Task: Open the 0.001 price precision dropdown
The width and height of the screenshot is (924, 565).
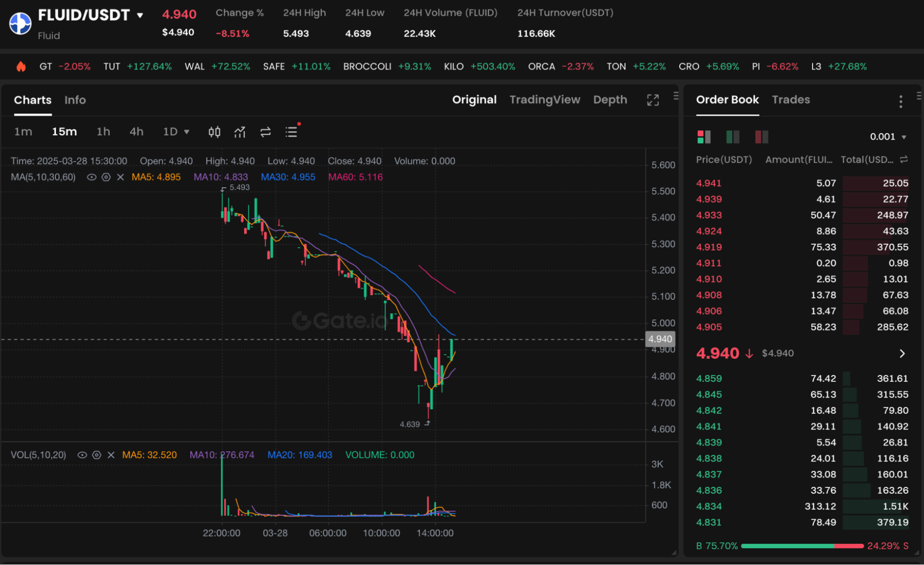Action: [x=887, y=136]
